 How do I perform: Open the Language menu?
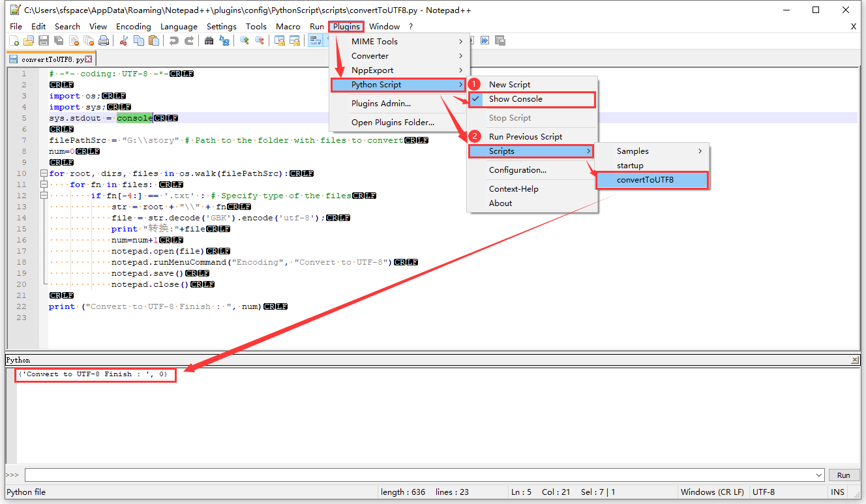179,26
